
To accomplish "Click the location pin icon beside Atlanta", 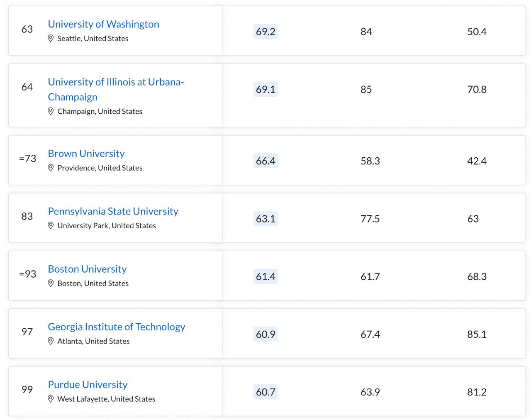I will point(51,341).
